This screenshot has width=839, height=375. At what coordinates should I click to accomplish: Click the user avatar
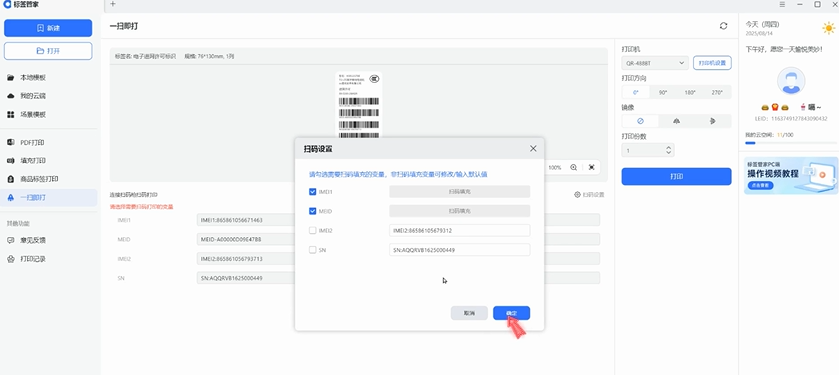pyautogui.click(x=791, y=81)
